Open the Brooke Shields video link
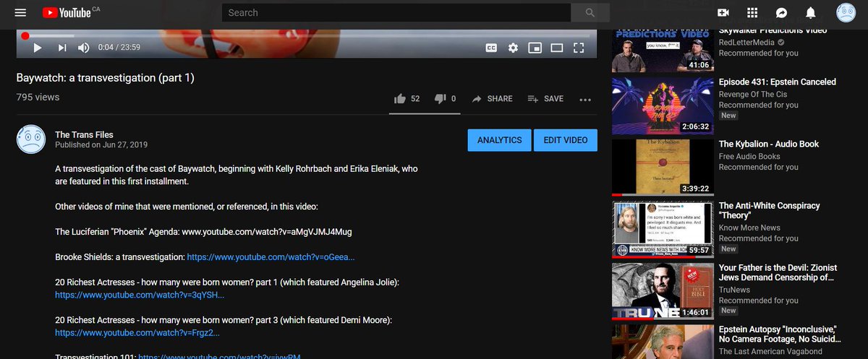Screen dimensions: 868x359 click(271, 256)
